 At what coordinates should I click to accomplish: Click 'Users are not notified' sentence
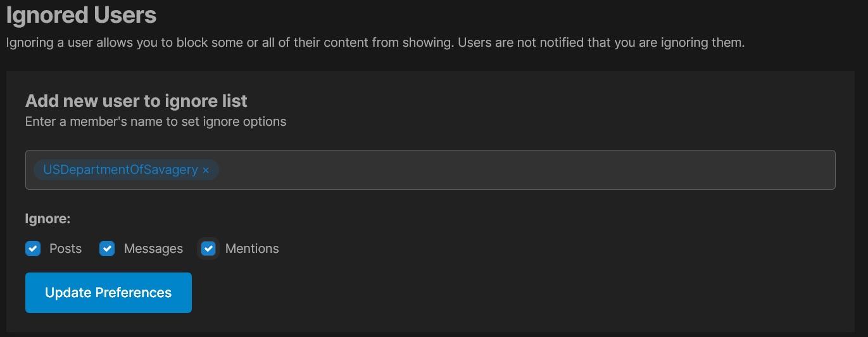click(x=601, y=43)
